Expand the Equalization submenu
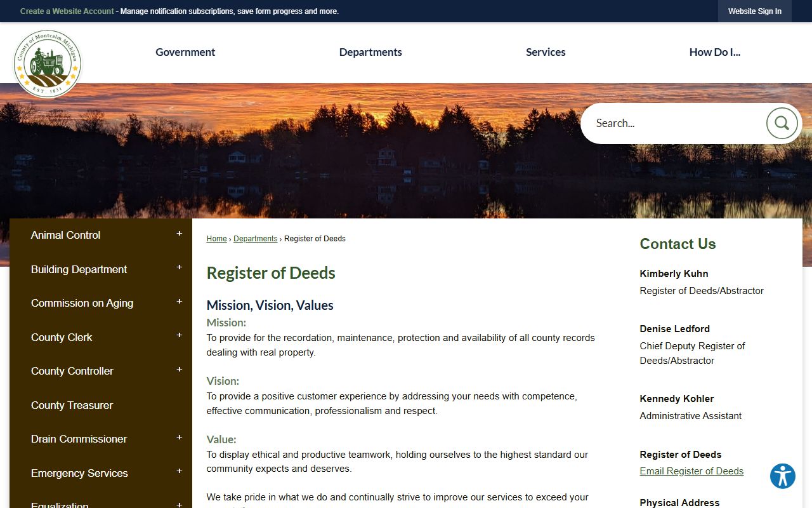 [180, 505]
